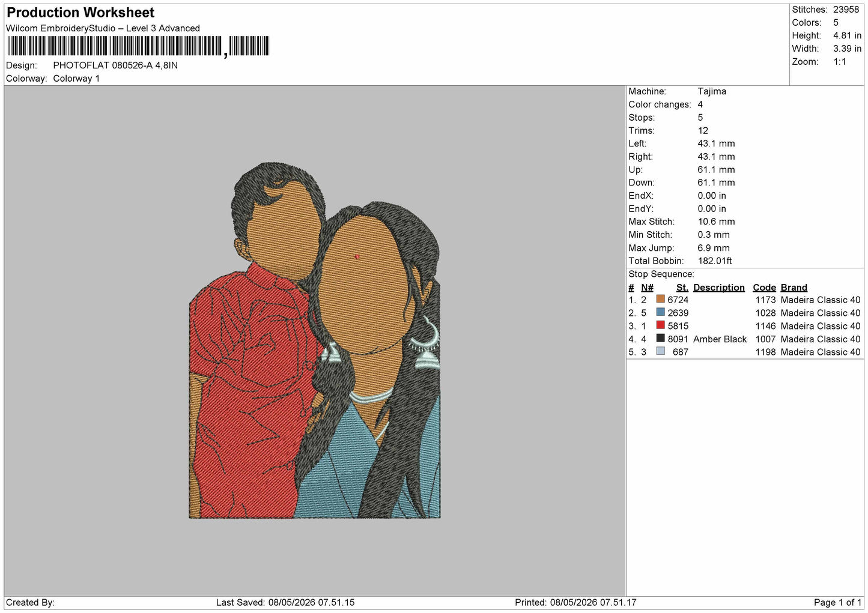
Task: Click the "St." column header
Action: coord(682,288)
